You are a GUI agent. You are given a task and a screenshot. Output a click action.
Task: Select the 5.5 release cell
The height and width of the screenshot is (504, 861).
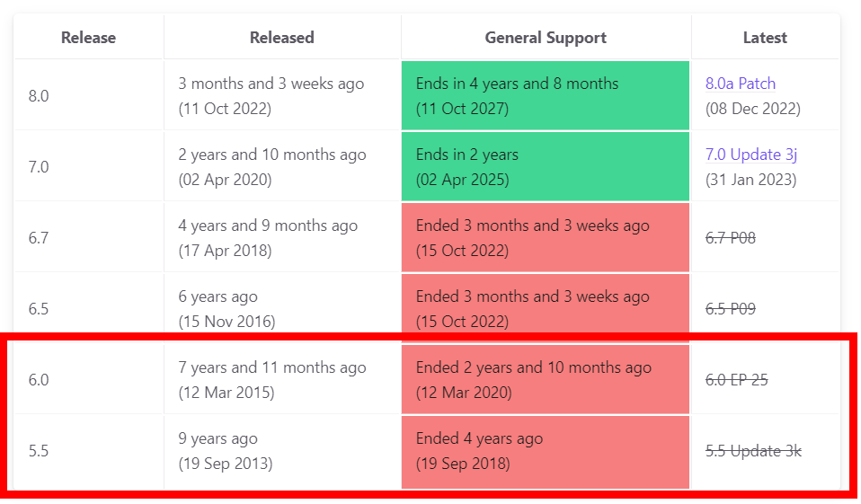click(x=39, y=451)
